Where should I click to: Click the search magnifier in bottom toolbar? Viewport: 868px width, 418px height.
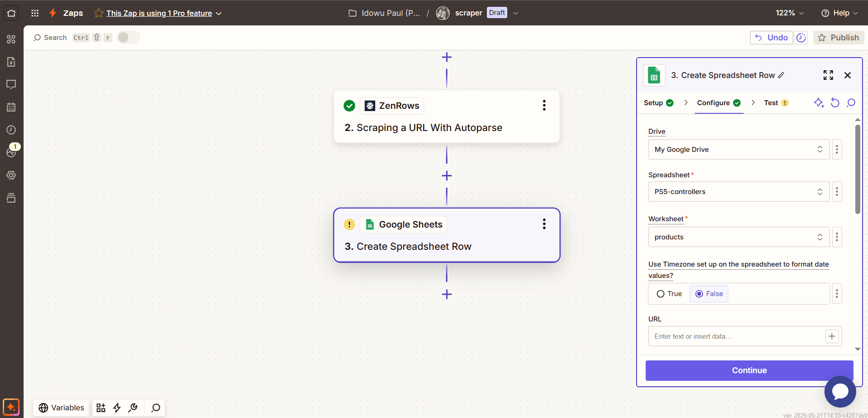click(x=156, y=408)
